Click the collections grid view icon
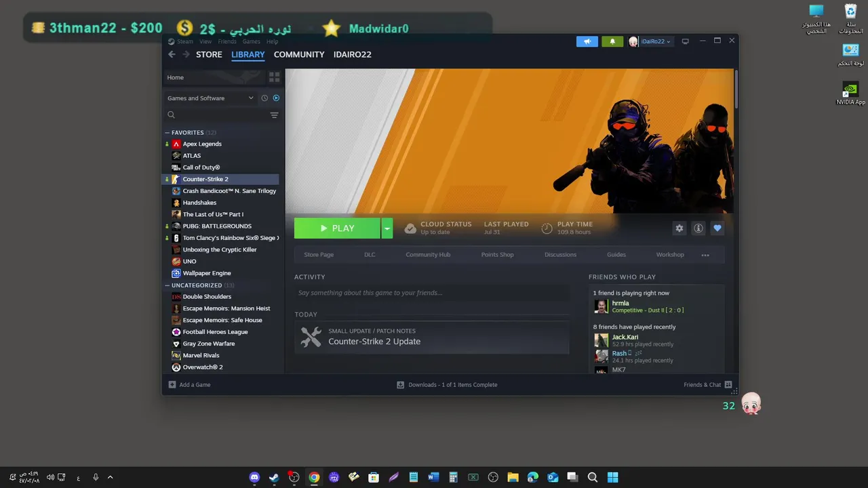The width and height of the screenshot is (868, 488). [x=274, y=77]
